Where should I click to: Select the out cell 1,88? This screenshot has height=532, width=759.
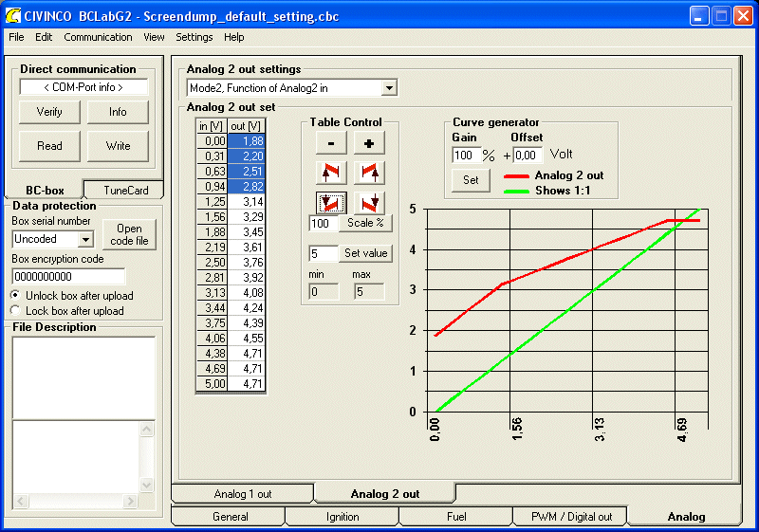[x=247, y=140]
